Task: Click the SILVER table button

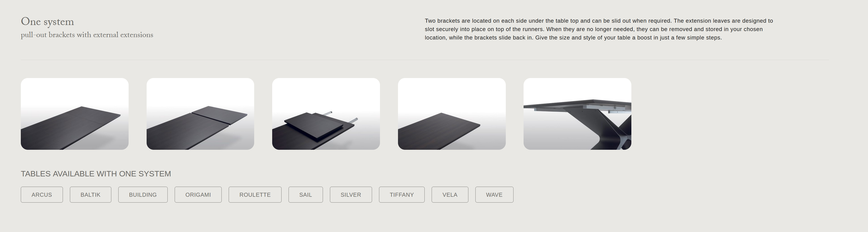Action: (x=351, y=195)
